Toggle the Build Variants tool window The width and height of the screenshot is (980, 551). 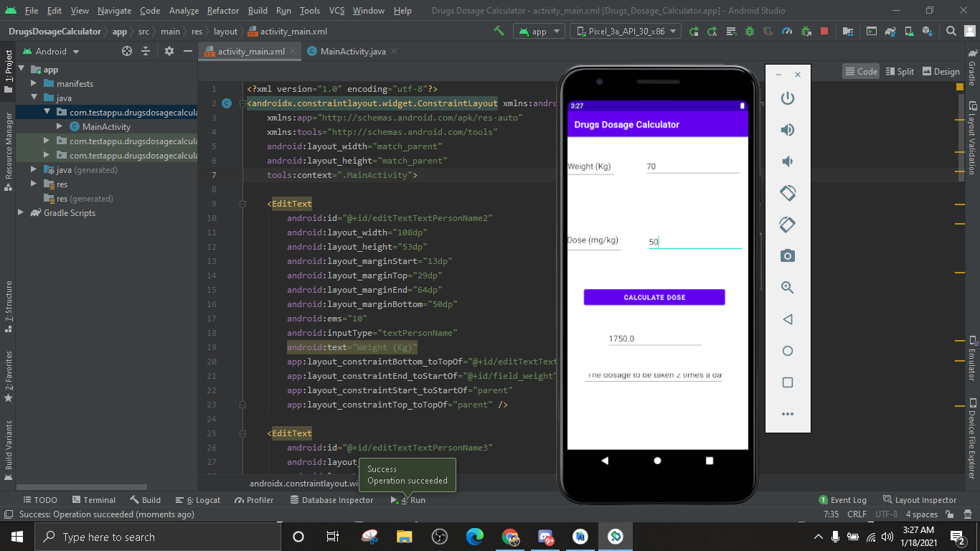[x=8, y=450]
